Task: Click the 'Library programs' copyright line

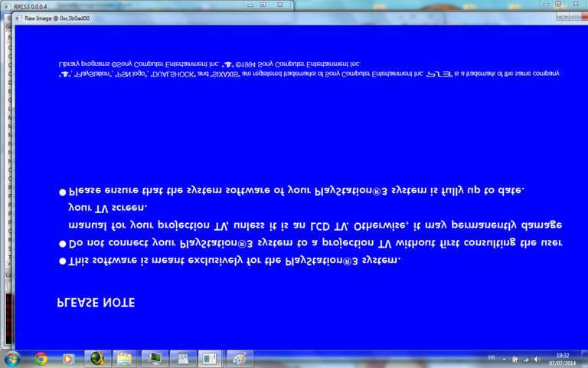Action: [210, 64]
